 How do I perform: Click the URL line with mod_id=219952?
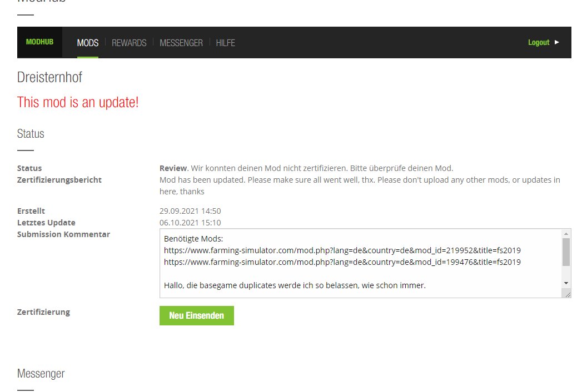[x=342, y=250]
